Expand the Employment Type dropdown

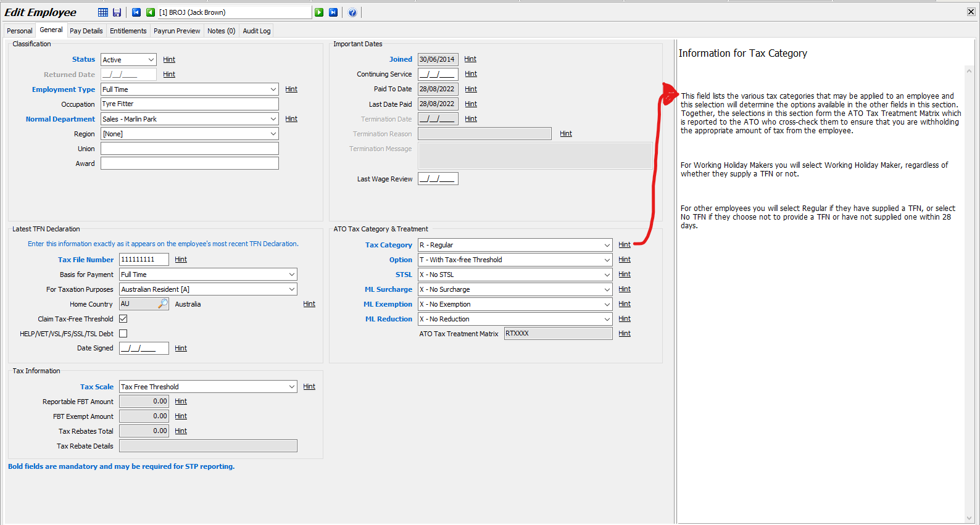point(273,89)
